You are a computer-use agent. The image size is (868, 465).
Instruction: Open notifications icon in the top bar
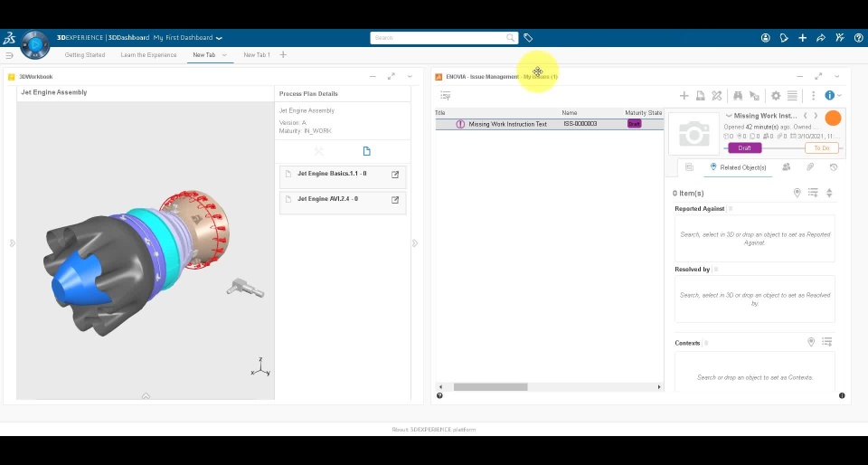click(x=784, y=38)
